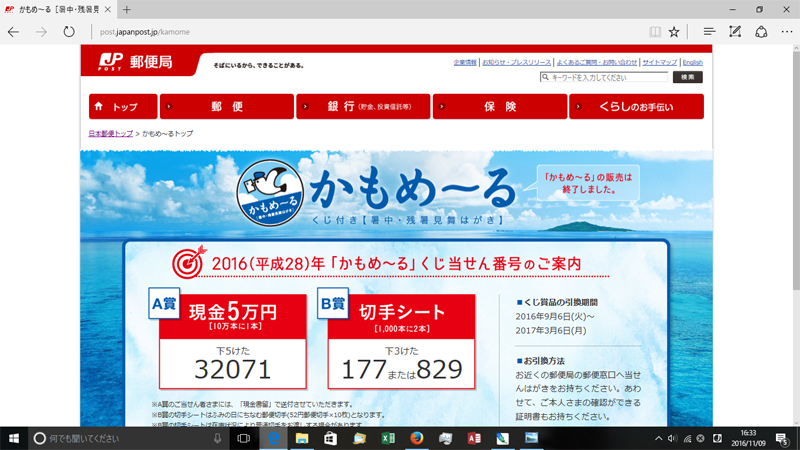
Task: Click the volume speaker tray icon
Action: tap(672, 438)
